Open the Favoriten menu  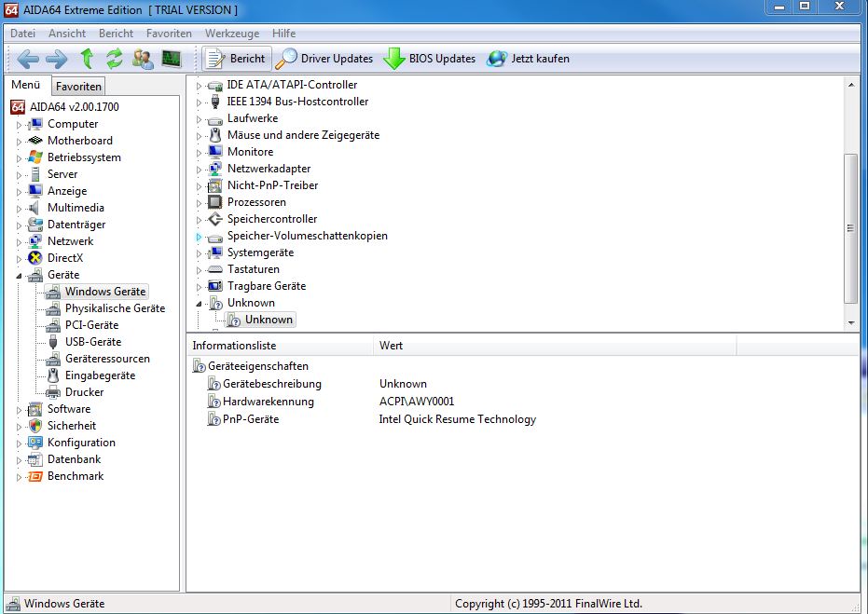click(x=169, y=34)
